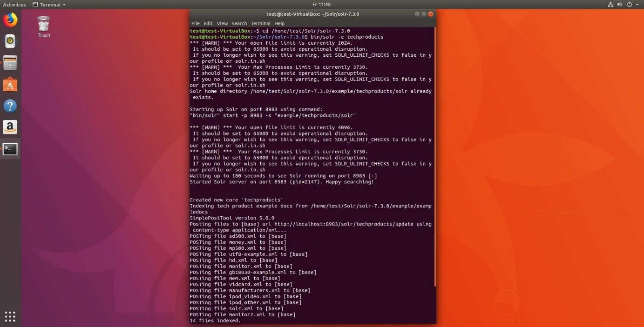
Task: Click 'Started Solr server on port 8983' line
Action: (282, 182)
